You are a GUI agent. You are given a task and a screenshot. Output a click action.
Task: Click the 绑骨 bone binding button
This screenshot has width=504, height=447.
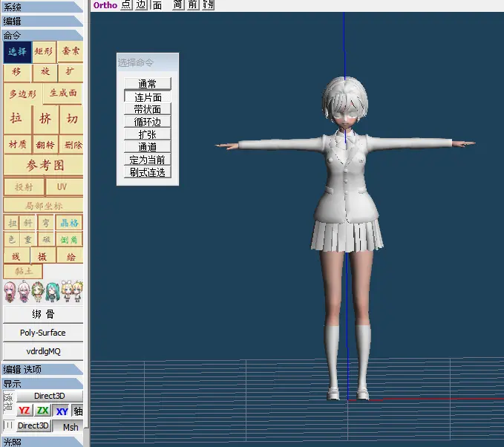click(x=43, y=314)
